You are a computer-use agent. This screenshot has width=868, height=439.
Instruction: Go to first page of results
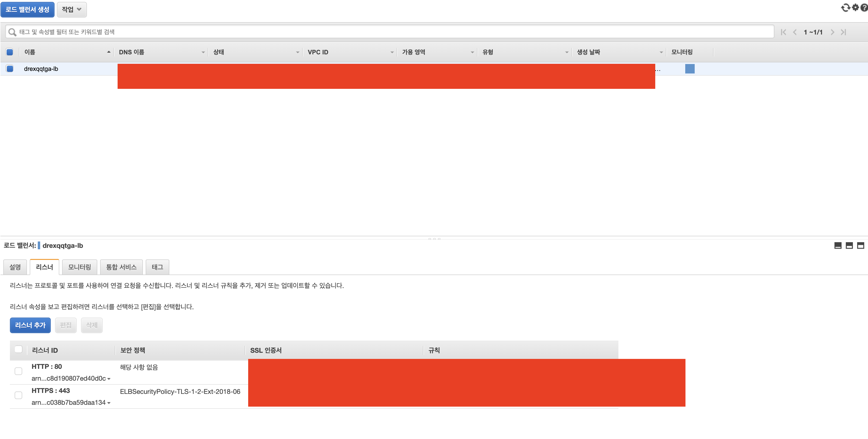pyautogui.click(x=783, y=32)
